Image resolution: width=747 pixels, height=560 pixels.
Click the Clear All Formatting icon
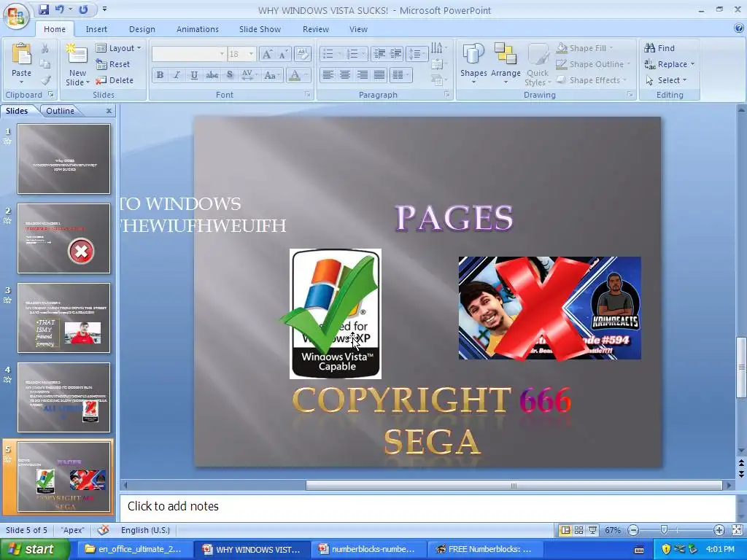tap(303, 54)
